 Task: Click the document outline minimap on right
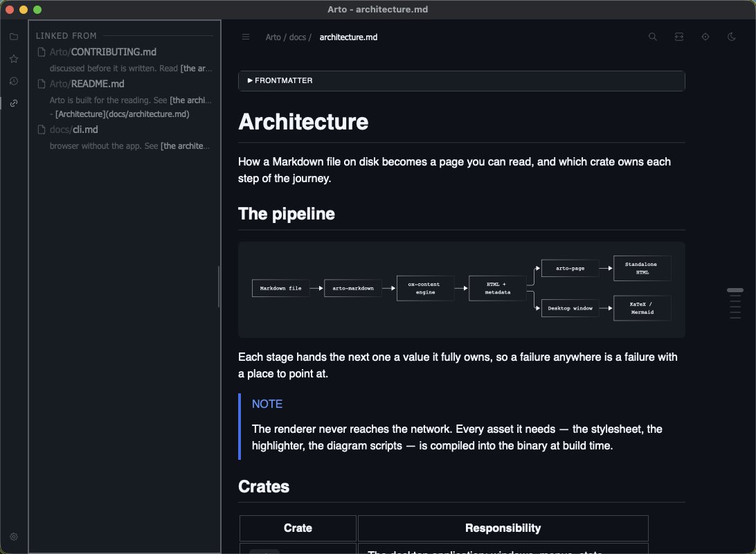pos(735,304)
